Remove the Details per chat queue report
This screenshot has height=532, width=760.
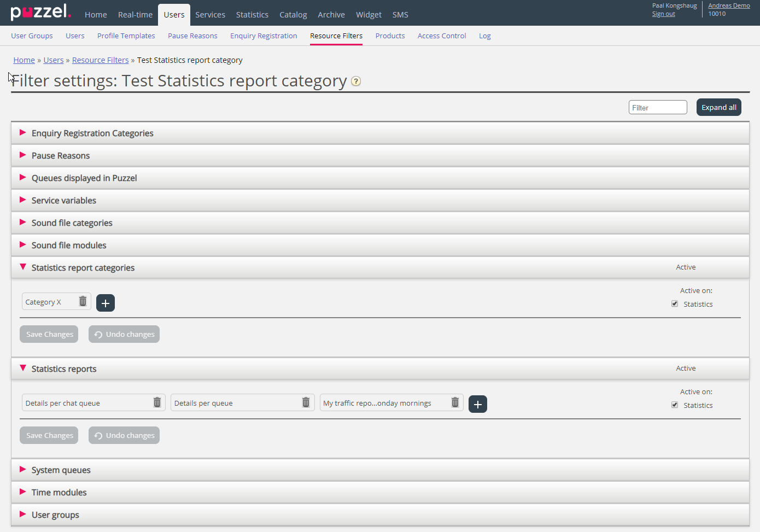[157, 403]
